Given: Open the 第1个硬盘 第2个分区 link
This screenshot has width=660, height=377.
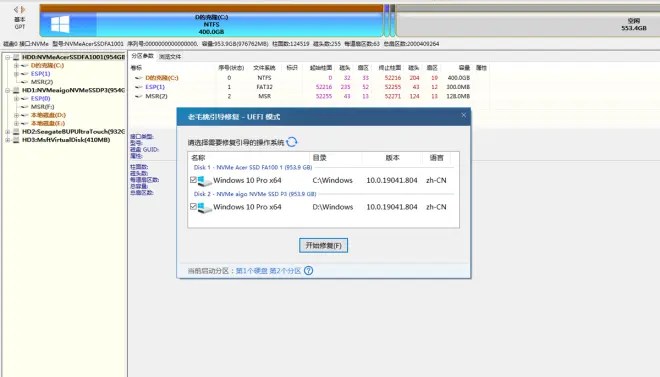Looking at the screenshot, I should [269, 271].
